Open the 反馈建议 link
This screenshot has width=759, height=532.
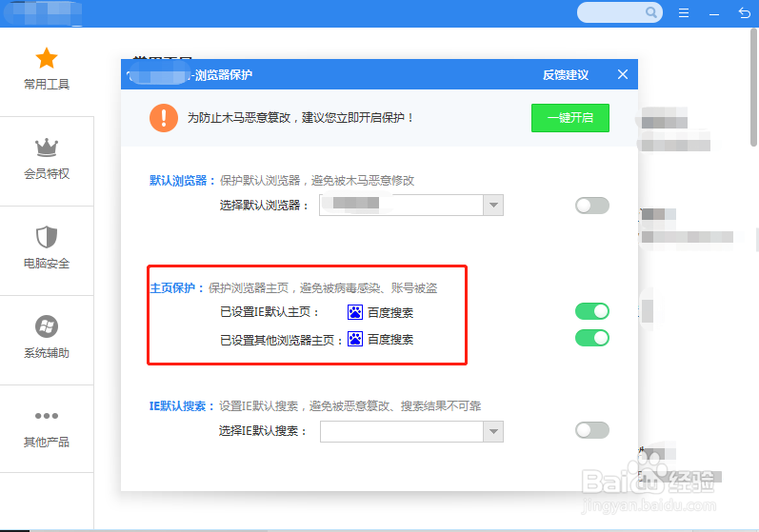pos(566,75)
